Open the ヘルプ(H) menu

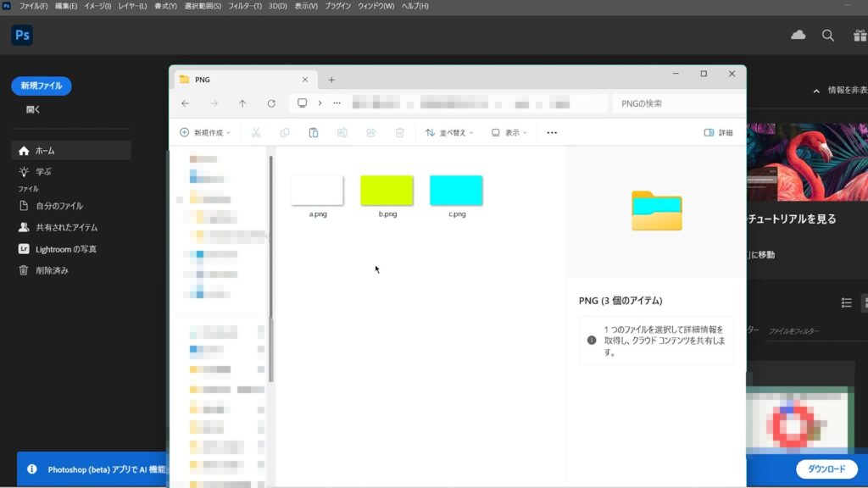click(x=415, y=6)
